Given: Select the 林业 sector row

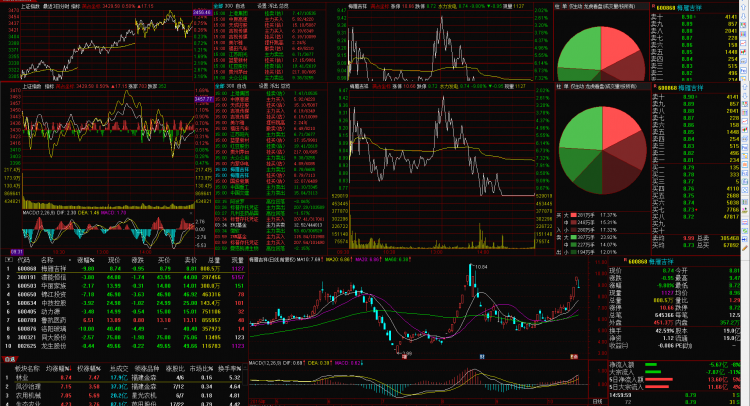Looking at the screenshot, I should 122,378.
